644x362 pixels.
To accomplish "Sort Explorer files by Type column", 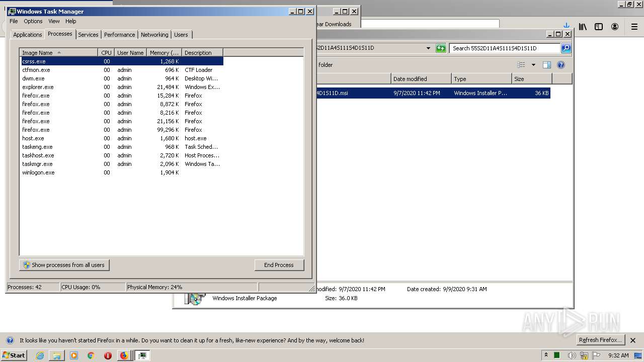I will coord(481,79).
